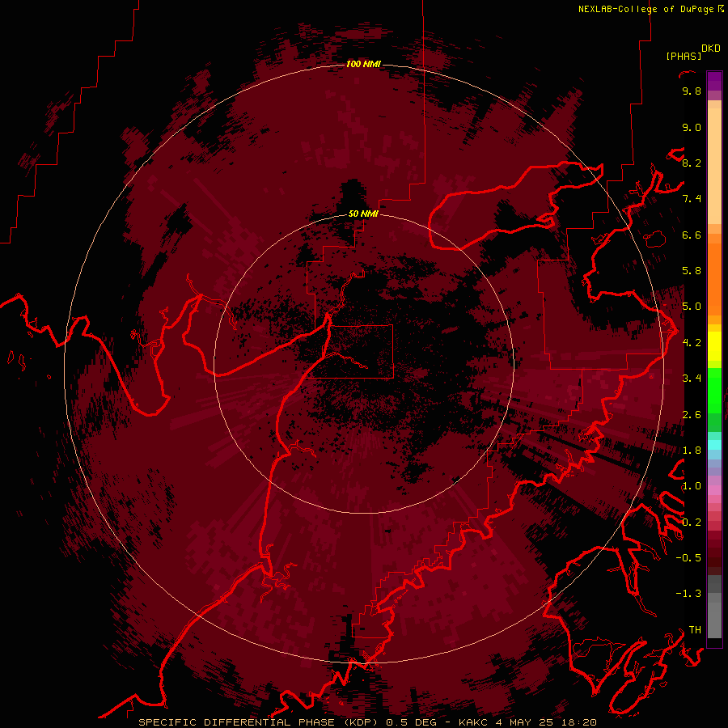Screen dimensions: 728x728
Task: Click the 8.2 value on the color scale
Action: (x=692, y=163)
